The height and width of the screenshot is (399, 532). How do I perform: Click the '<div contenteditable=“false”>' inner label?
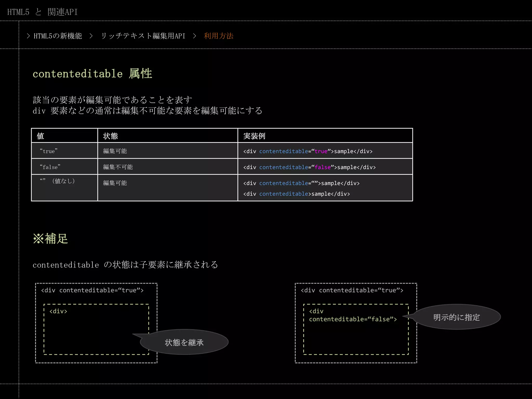point(353,315)
